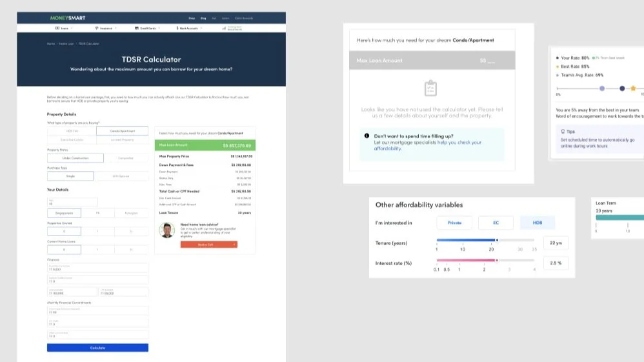Click the '2.5 %' interest rate box
This screenshot has width=644, height=362.
pyautogui.click(x=556, y=263)
